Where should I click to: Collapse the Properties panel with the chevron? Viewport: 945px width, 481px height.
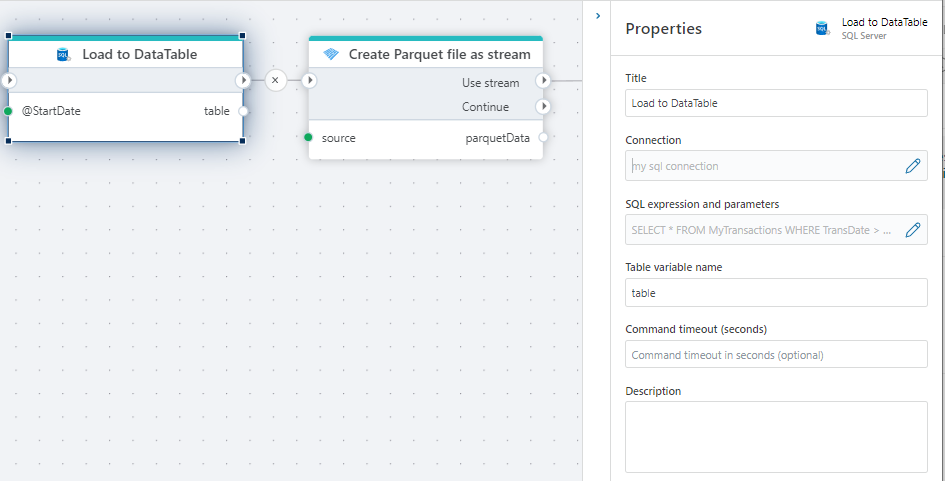(x=597, y=16)
